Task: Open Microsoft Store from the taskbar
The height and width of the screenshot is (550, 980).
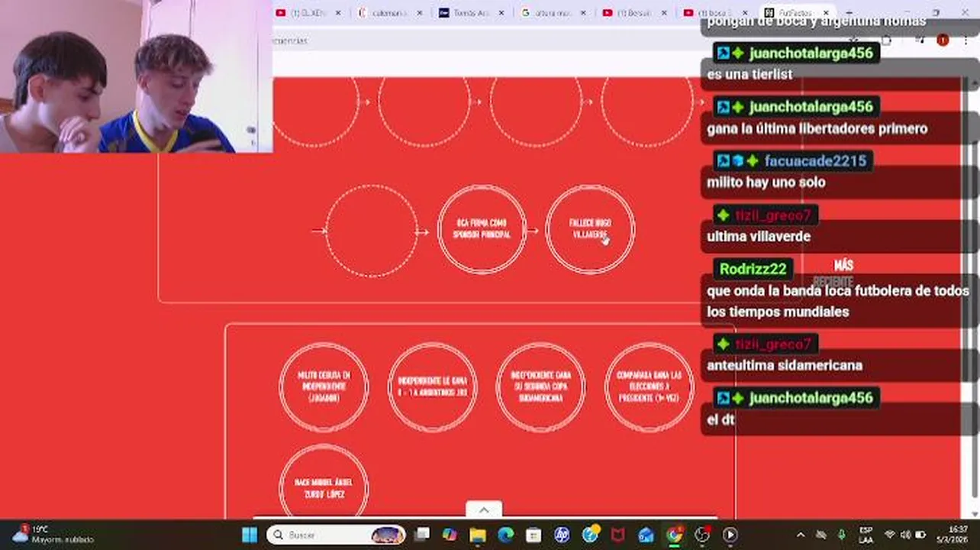Action: (534, 535)
